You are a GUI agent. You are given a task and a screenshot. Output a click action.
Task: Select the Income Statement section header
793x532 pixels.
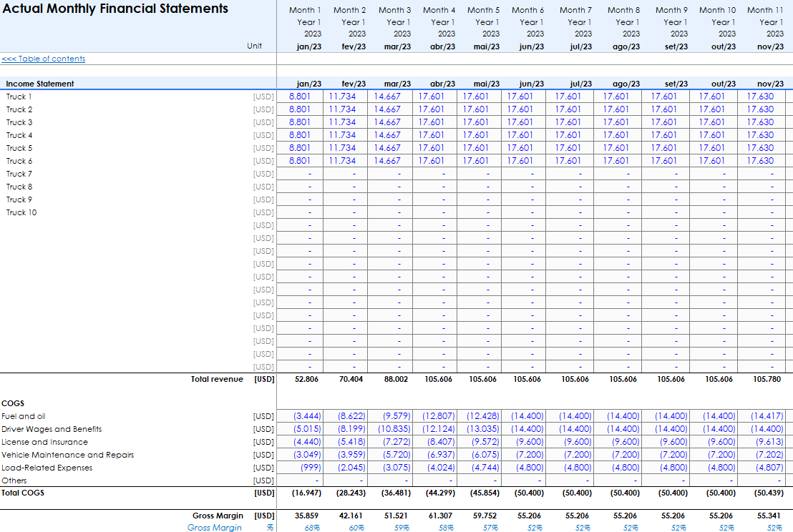40,84
